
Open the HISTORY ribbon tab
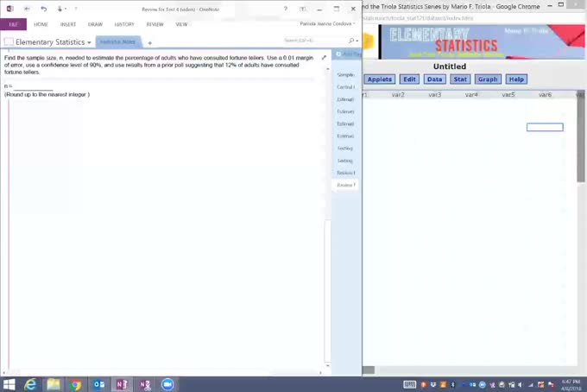click(x=124, y=24)
